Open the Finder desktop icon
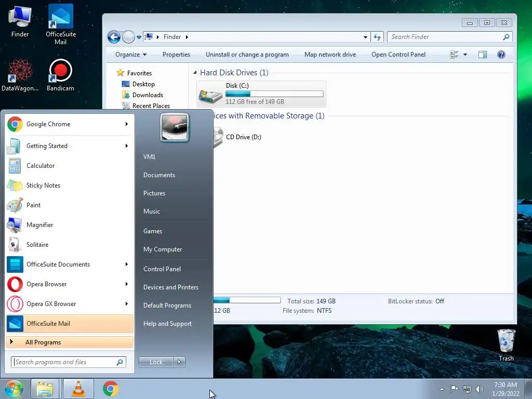 click(20, 21)
